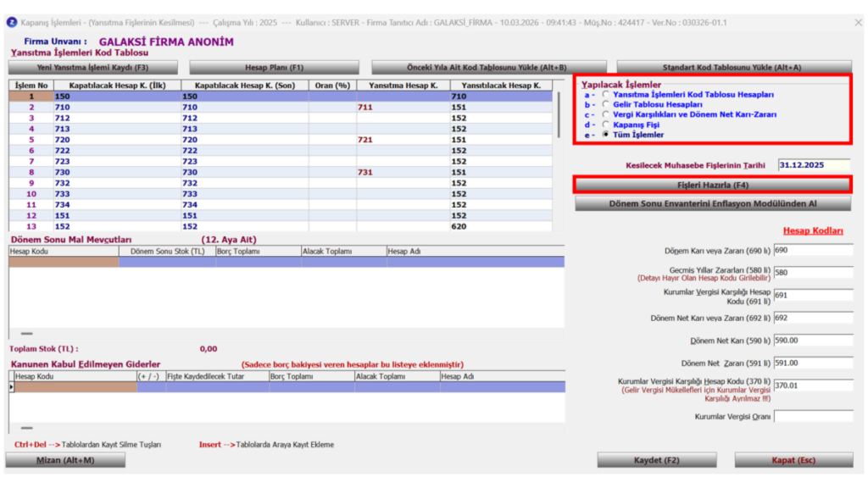Click Dönem Net Karı veya Zararı 692 field
This screenshot has width=868, height=488.
click(813, 319)
